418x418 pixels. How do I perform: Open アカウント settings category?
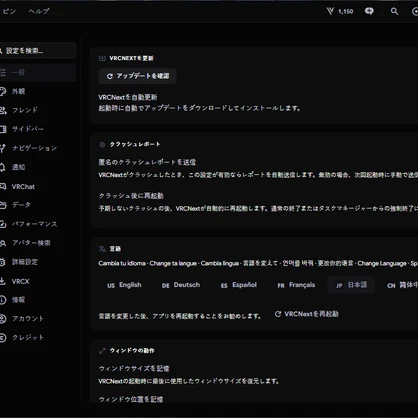22,319
